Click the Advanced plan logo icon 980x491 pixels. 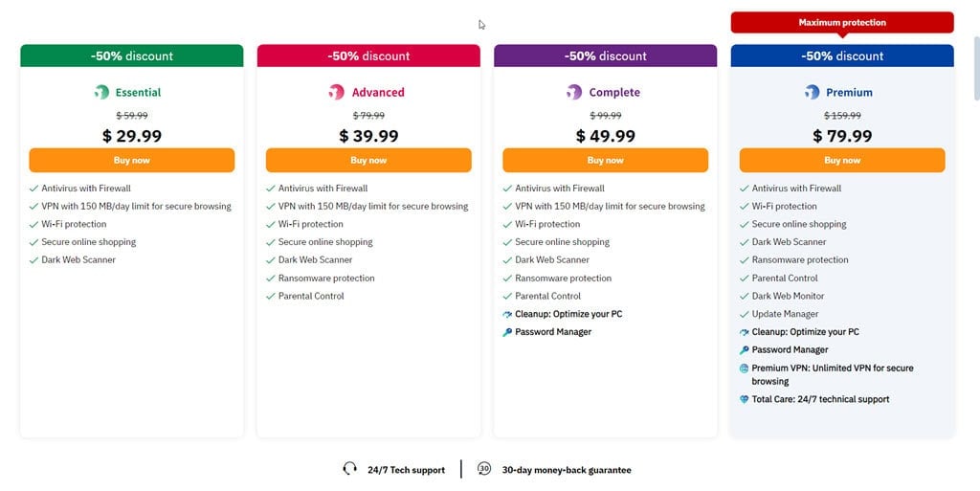point(336,93)
